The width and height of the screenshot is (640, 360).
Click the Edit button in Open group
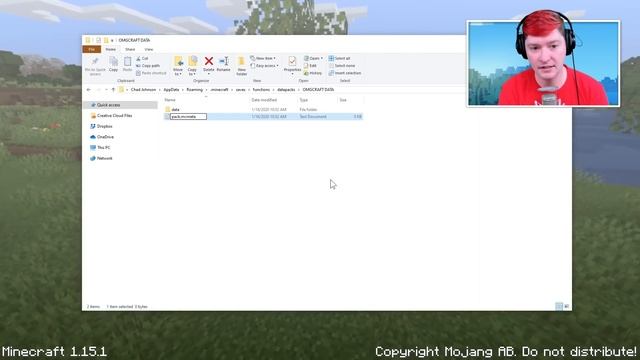tap(310, 66)
